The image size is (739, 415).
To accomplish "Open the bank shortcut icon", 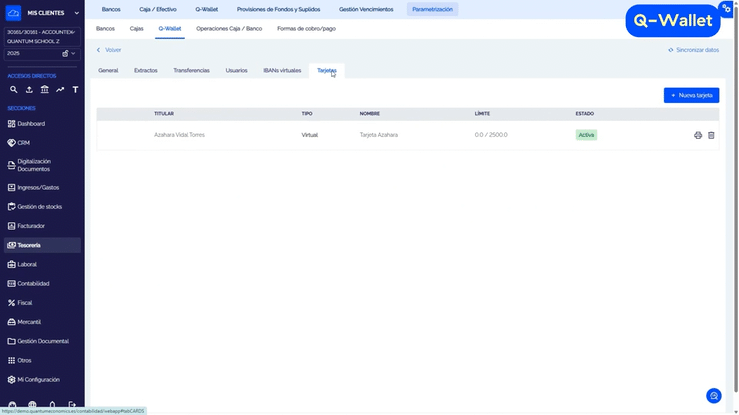I will coord(45,90).
